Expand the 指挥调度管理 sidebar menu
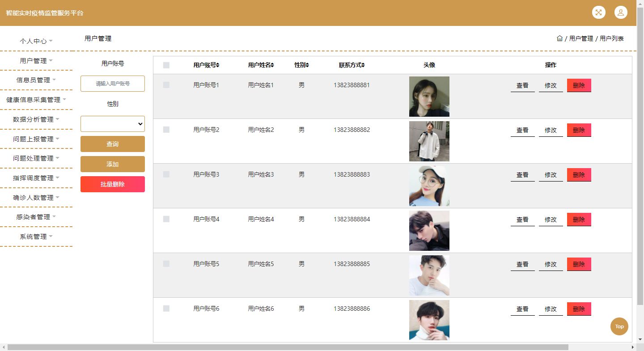Screen dimensions: 644x351 coord(36,178)
